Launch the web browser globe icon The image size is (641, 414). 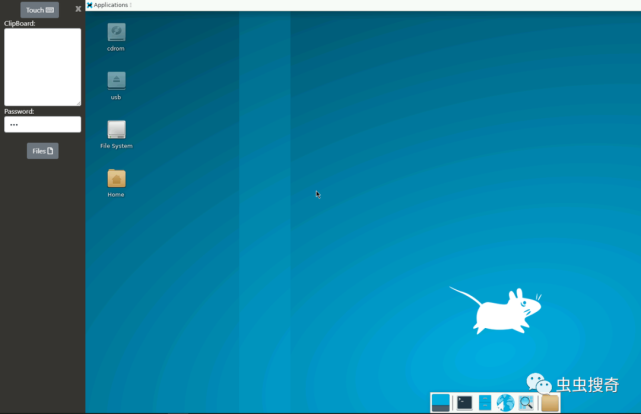pyautogui.click(x=505, y=403)
